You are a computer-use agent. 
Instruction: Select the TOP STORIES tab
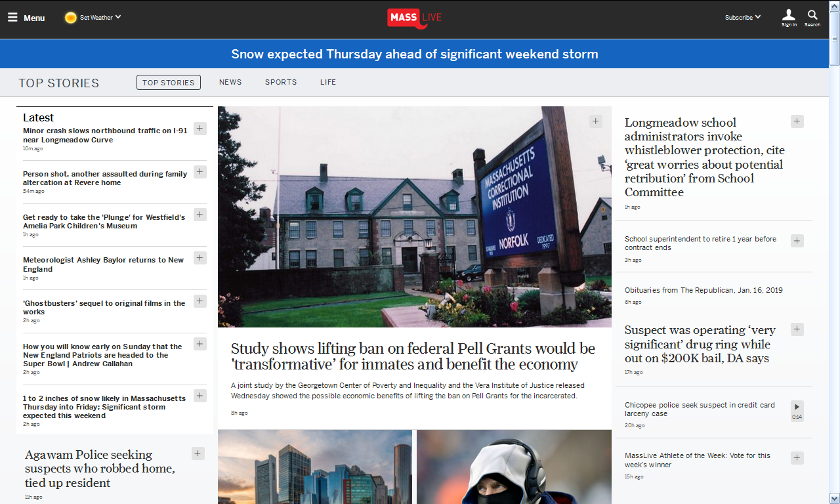click(x=169, y=83)
